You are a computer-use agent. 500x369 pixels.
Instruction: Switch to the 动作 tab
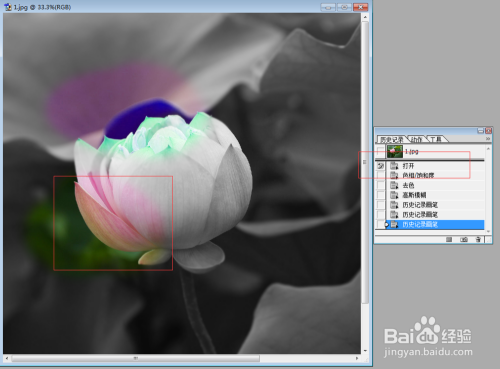[x=417, y=139]
